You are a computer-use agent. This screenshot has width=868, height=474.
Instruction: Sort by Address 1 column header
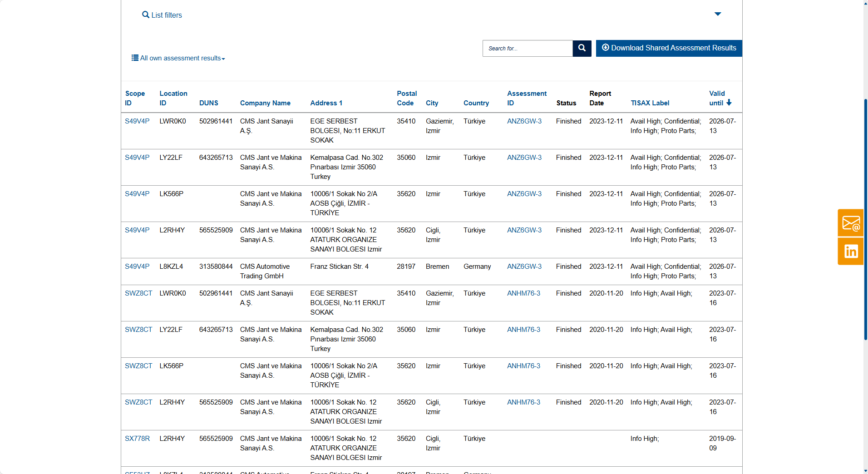(326, 103)
